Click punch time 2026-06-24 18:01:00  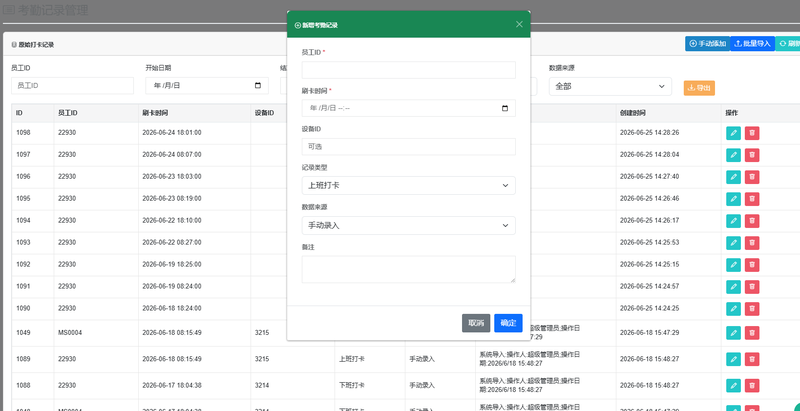click(x=172, y=133)
